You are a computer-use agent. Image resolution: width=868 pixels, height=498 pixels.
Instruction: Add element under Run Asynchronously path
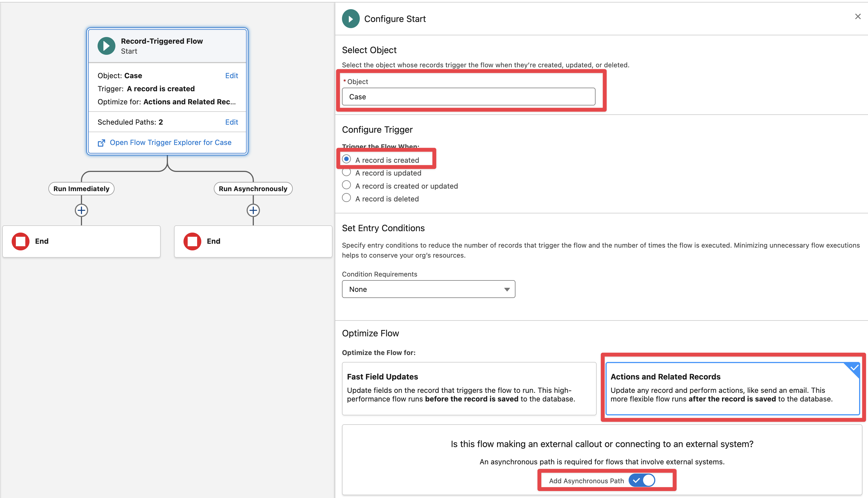click(253, 210)
